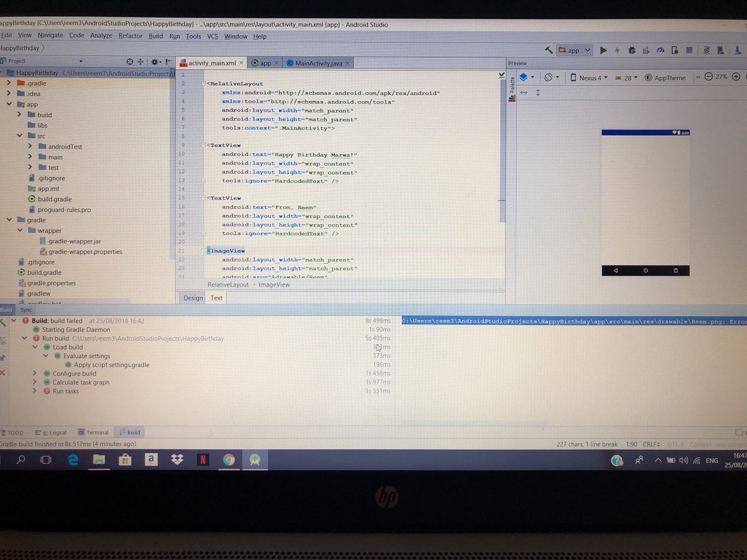Viewport: 747px width, 560px height.
Task: Expand Configure build node
Action: (35, 373)
